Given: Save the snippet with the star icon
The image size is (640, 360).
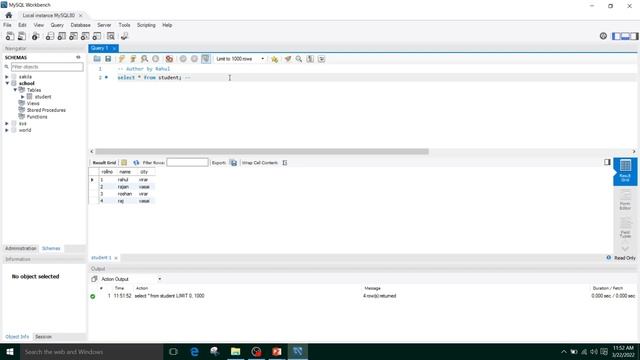Looking at the screenshot, I should click(x=274, y=59).
